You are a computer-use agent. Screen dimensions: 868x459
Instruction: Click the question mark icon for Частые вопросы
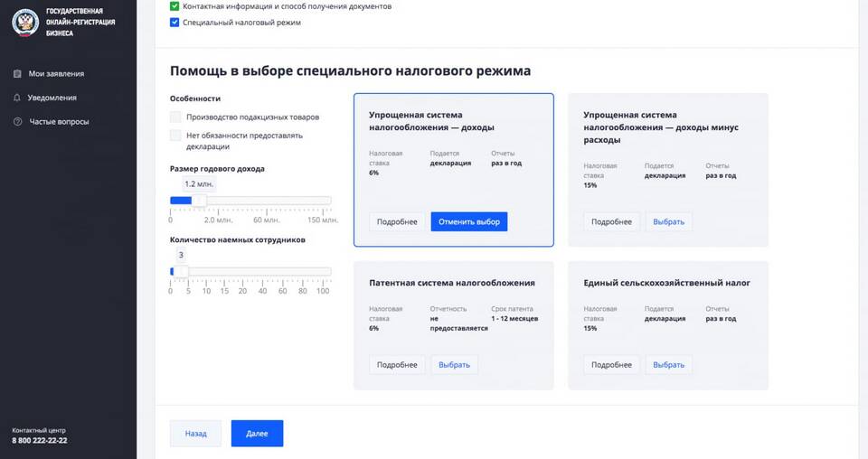(x=17, y=122)
